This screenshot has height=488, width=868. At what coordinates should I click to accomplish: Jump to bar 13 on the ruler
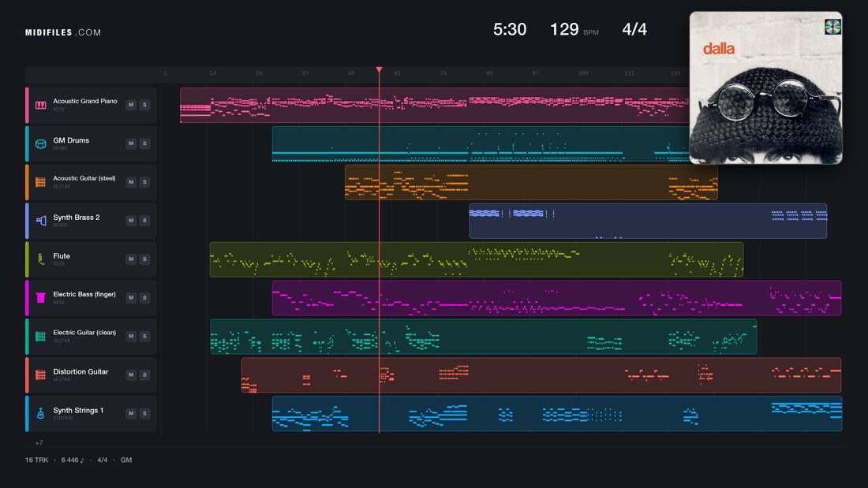[212, 73]
